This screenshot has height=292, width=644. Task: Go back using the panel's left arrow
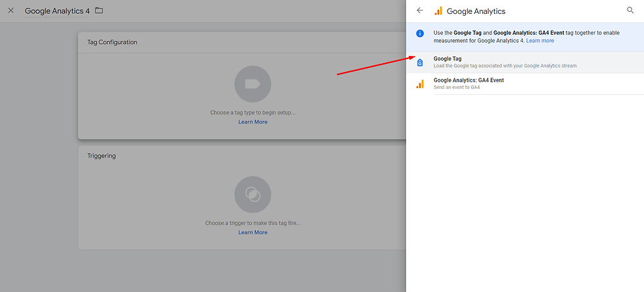[420, 11]
